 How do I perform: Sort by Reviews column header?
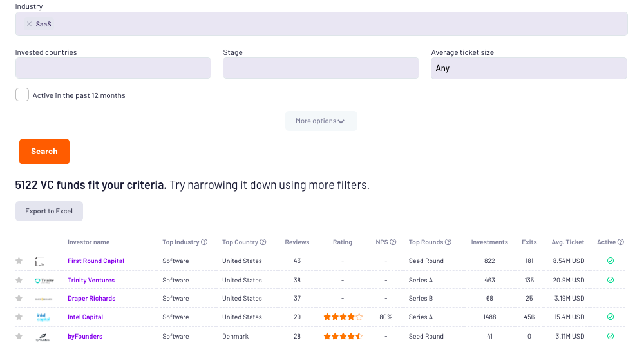(297, 242)
